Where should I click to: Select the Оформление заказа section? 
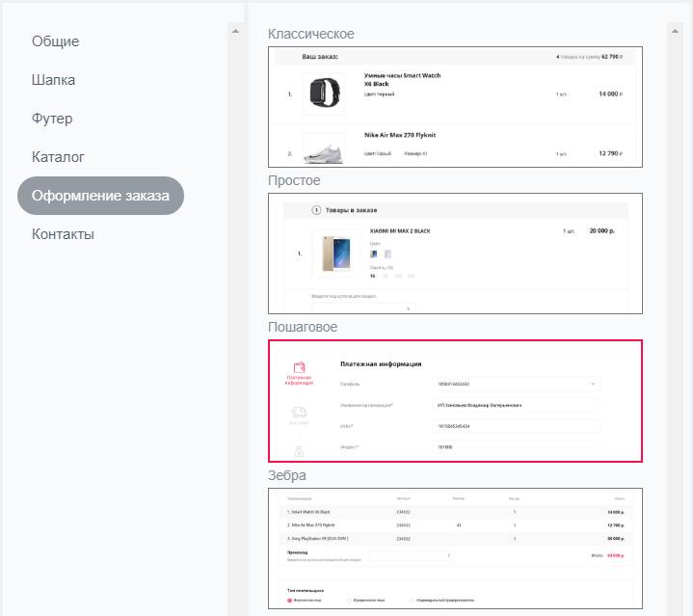[x=100, y=196]
